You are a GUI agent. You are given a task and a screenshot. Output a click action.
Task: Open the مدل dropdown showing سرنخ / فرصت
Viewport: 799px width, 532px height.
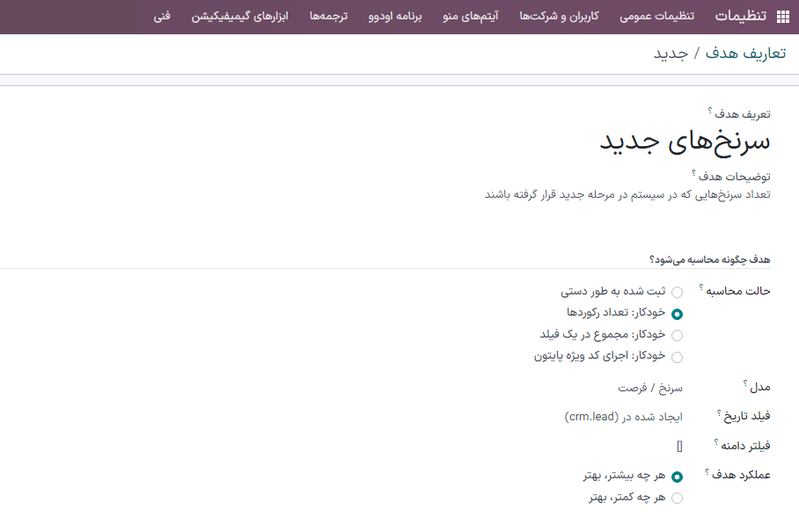click(x=650, y=388)
